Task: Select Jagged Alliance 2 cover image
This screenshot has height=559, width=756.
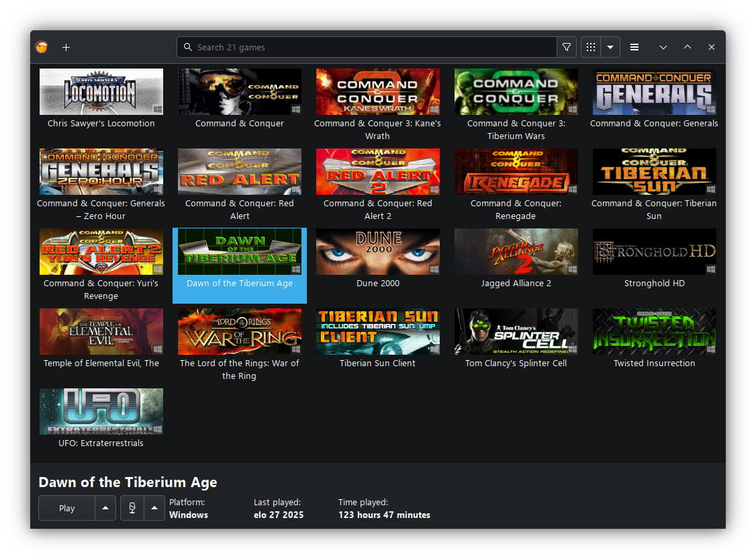Action: [516, 252]
